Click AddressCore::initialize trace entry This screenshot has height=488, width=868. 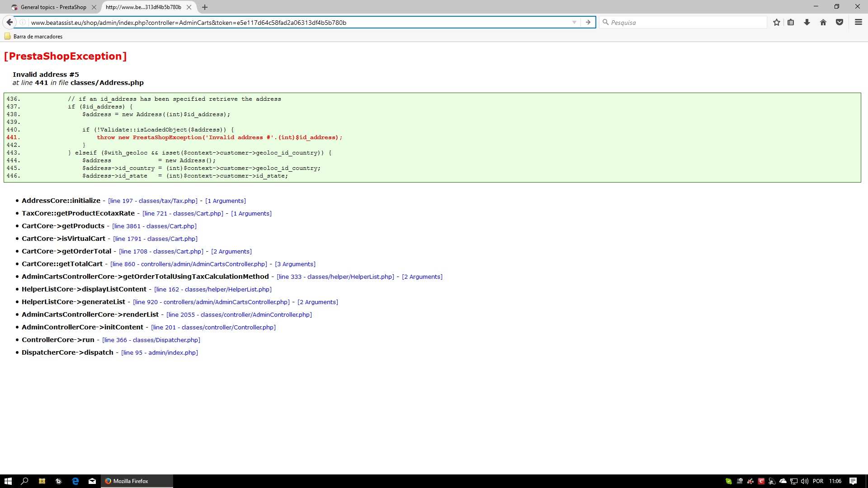[x=61, y=201]
